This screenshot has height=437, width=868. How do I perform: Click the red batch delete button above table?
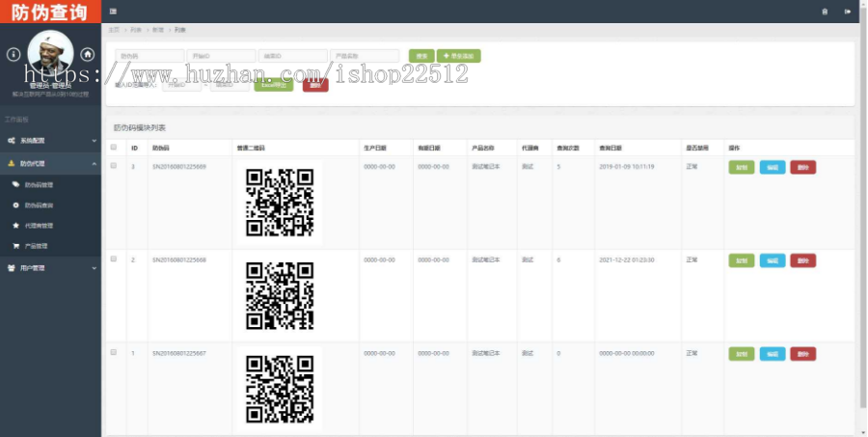coord(315,85)
